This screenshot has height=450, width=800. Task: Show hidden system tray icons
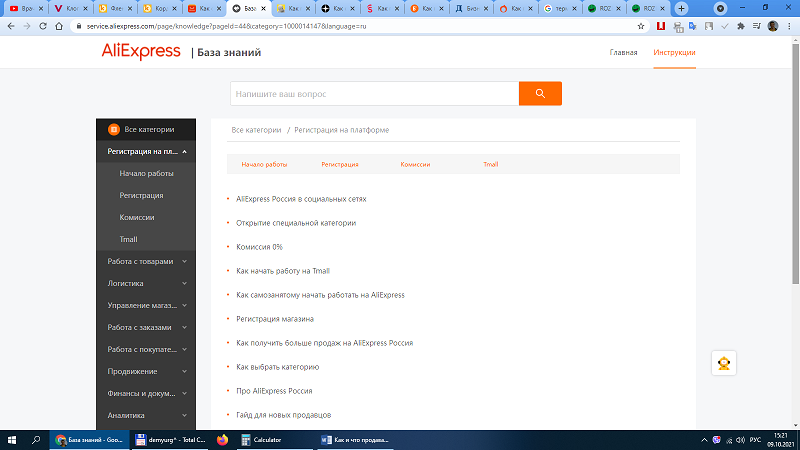click(x=704, y=440)
